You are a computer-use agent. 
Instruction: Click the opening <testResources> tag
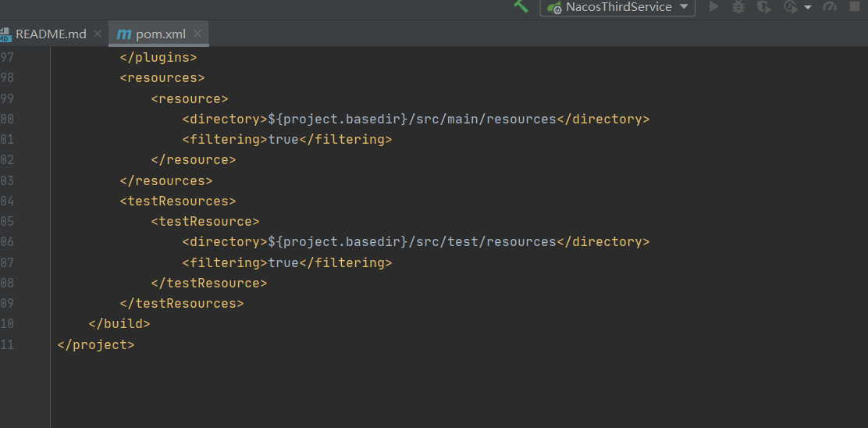point(178,201)
